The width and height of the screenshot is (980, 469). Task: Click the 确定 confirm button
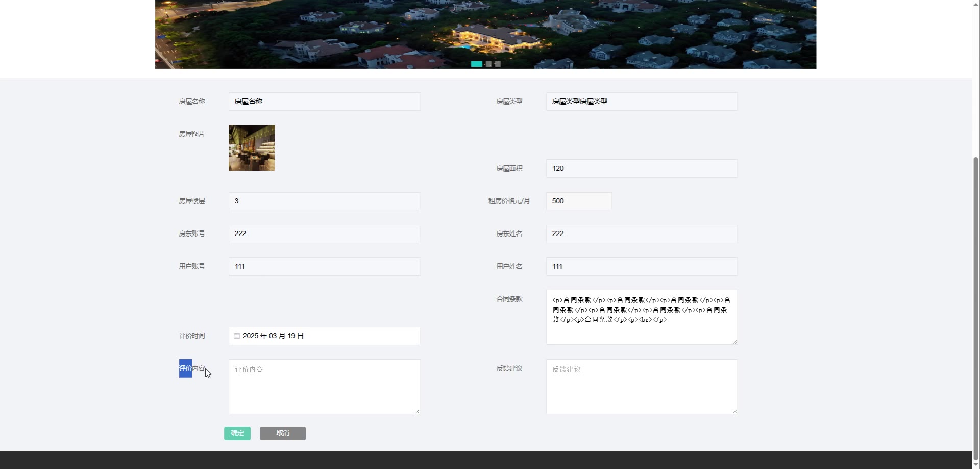pyautogui.click(x=237, y=433)
